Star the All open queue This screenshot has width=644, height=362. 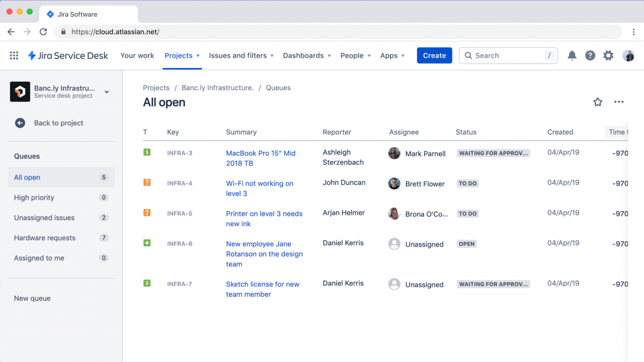pos(597,102)
